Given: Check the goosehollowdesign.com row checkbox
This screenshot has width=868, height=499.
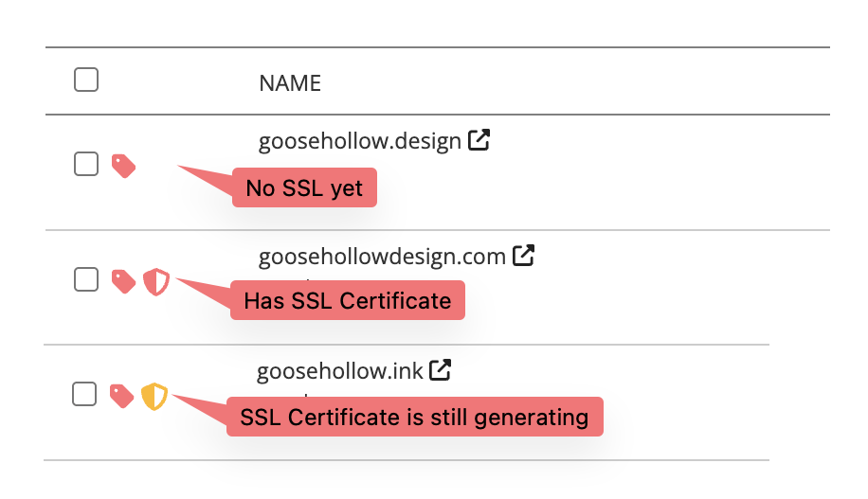Looking at the screenshot, I should pos(86,279).
